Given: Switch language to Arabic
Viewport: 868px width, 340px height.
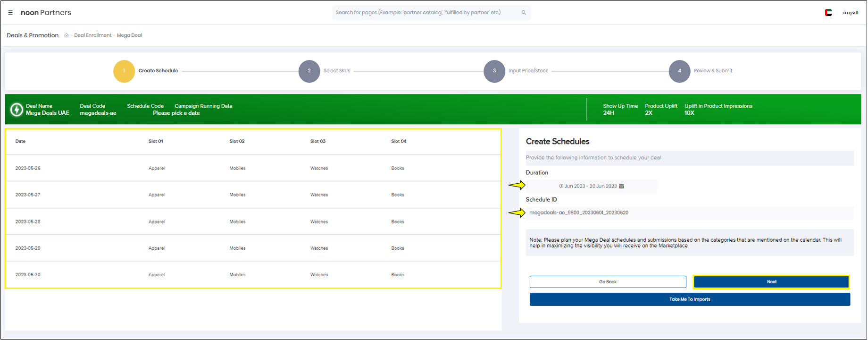Looking at the screenshot, I should 851,13.
